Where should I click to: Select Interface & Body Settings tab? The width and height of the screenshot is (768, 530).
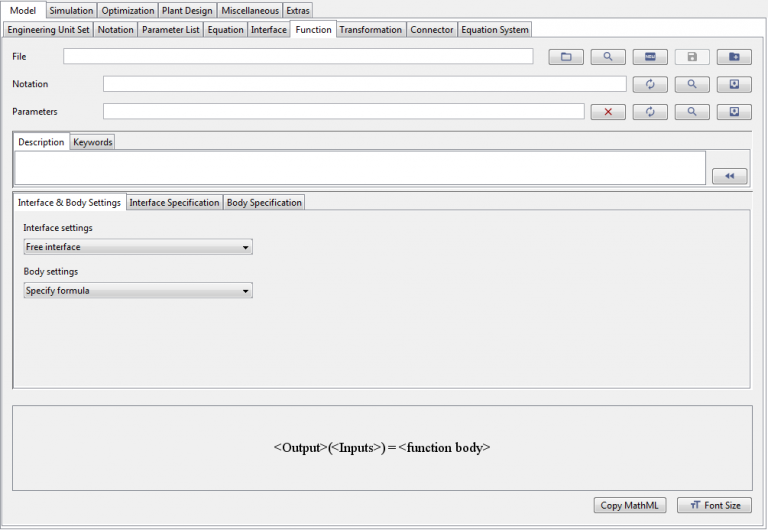pyautogui.click(x=69, y=202)
